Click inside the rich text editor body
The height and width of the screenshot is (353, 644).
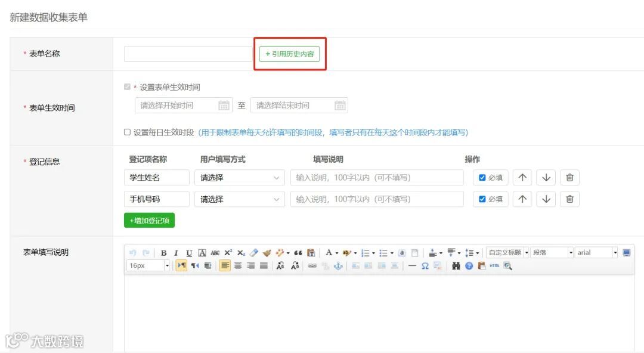tap(379, 312)
